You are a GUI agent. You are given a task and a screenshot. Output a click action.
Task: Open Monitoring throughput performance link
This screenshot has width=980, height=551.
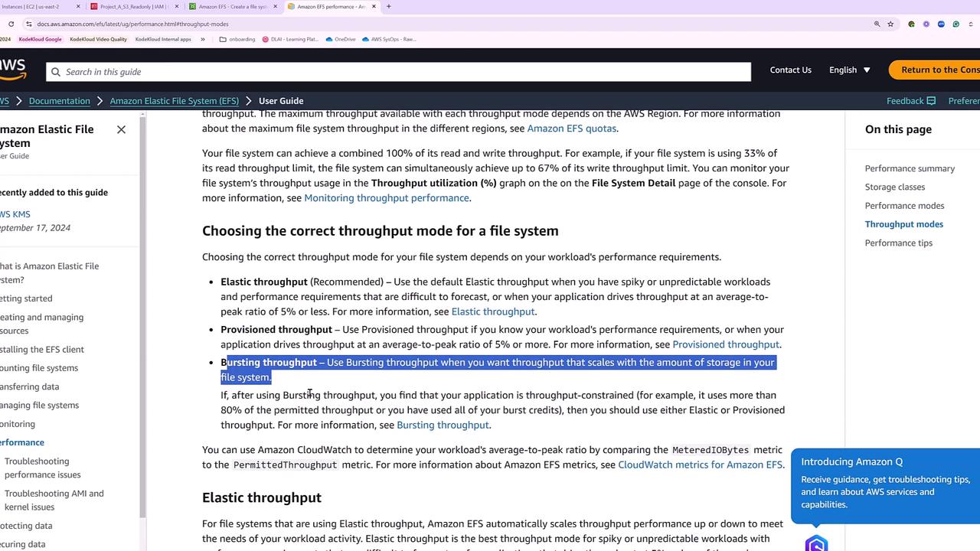click(387, 197)
